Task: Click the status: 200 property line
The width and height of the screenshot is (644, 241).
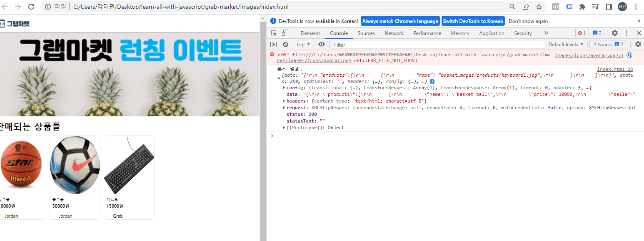Action: point(302,114)
